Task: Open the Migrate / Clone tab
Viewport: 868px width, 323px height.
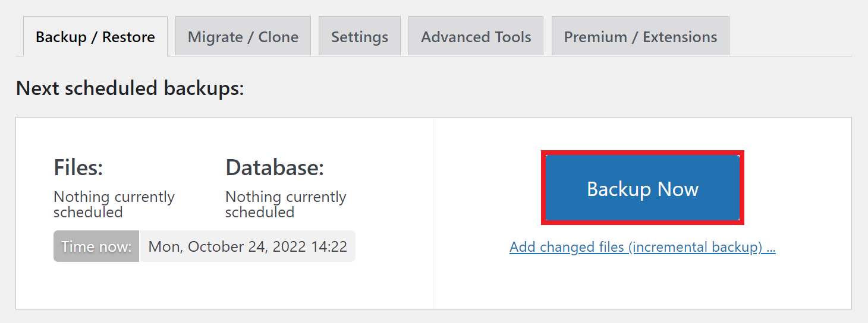Action: 243,37
